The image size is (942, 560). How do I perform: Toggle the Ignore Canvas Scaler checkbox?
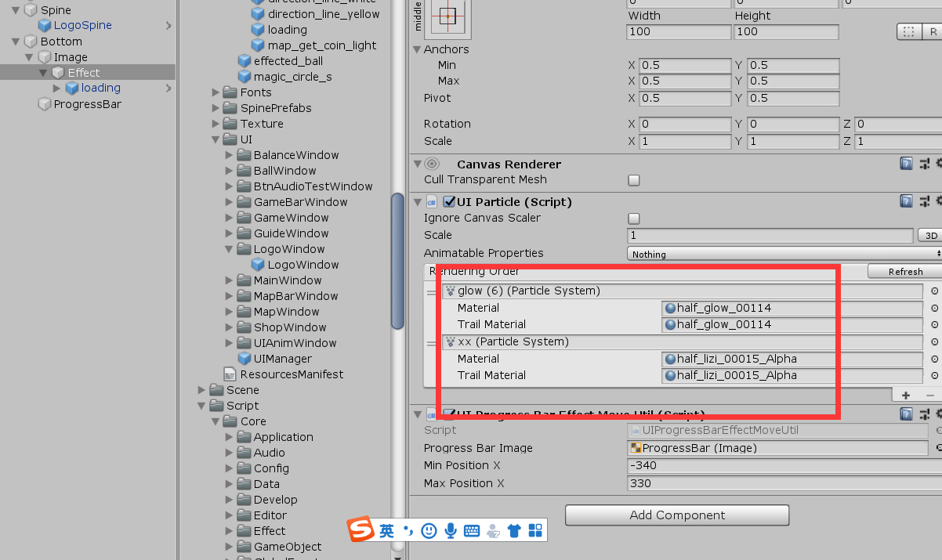[634, 219]
